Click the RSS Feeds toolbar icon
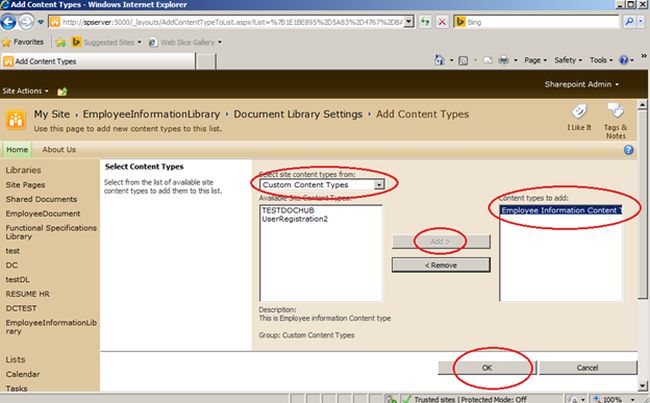 click(463, 61)
